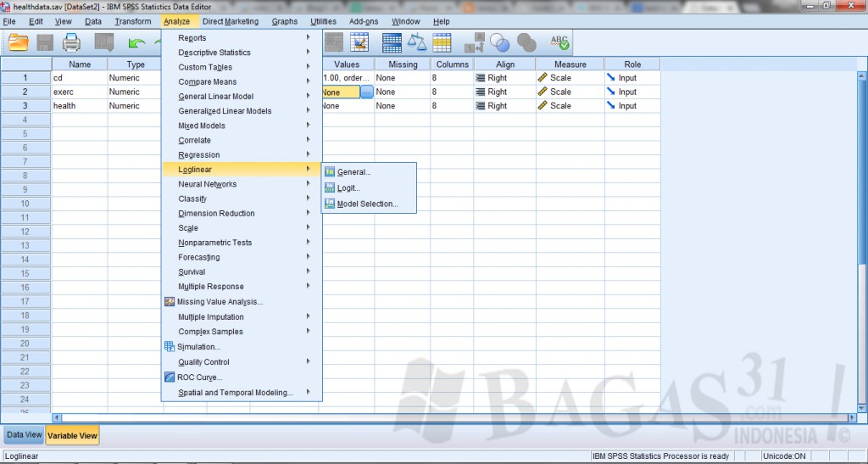Open the Utilities menu
Image resolution: width=868 pixels, height=464 pixels.
point(323,21)
